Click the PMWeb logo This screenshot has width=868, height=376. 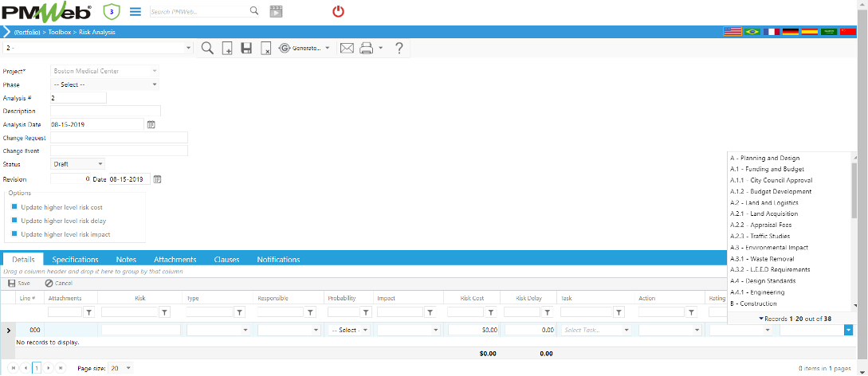point(48,11)
